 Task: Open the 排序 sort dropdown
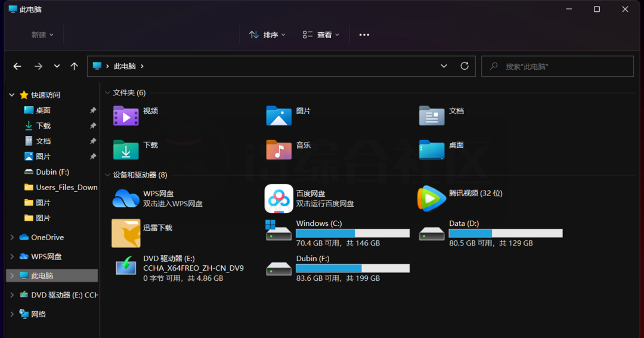click(267, 35)
